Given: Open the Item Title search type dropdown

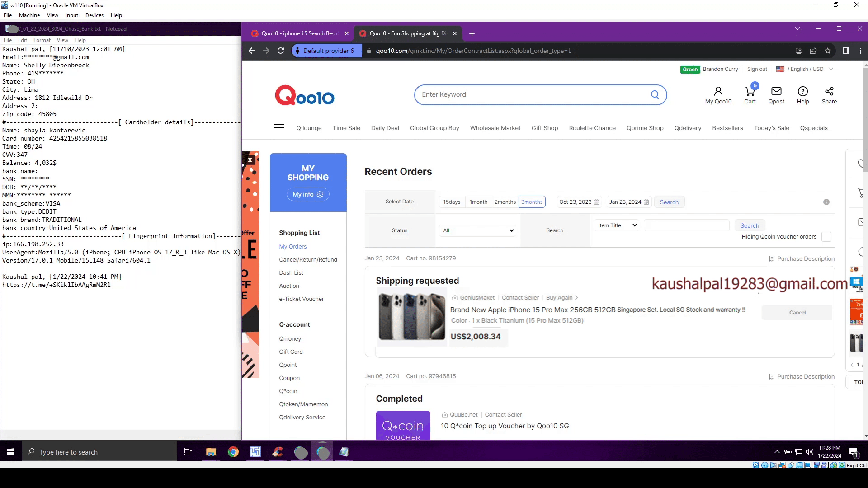Looking at the screenshot, I should tap(617, 225).
